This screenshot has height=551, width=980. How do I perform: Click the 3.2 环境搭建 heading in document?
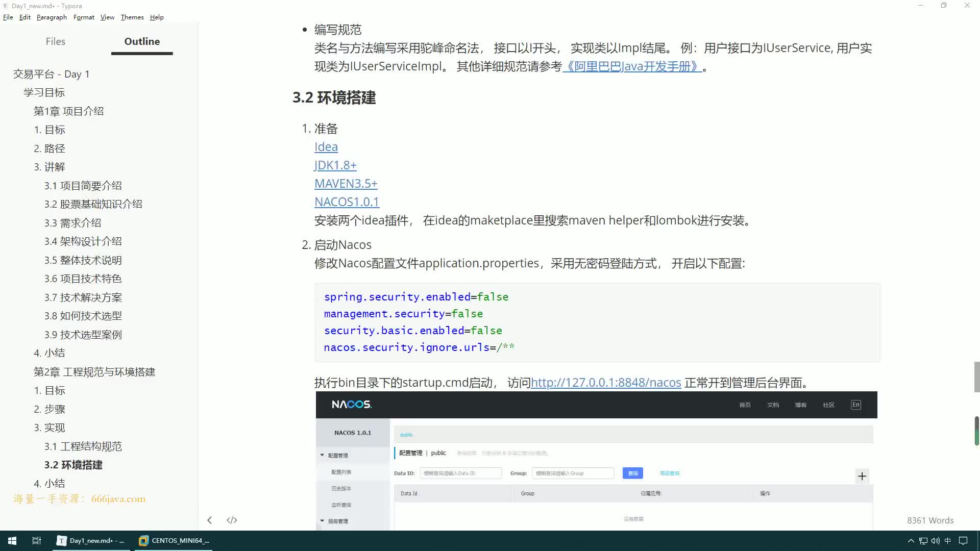[334, 97]
